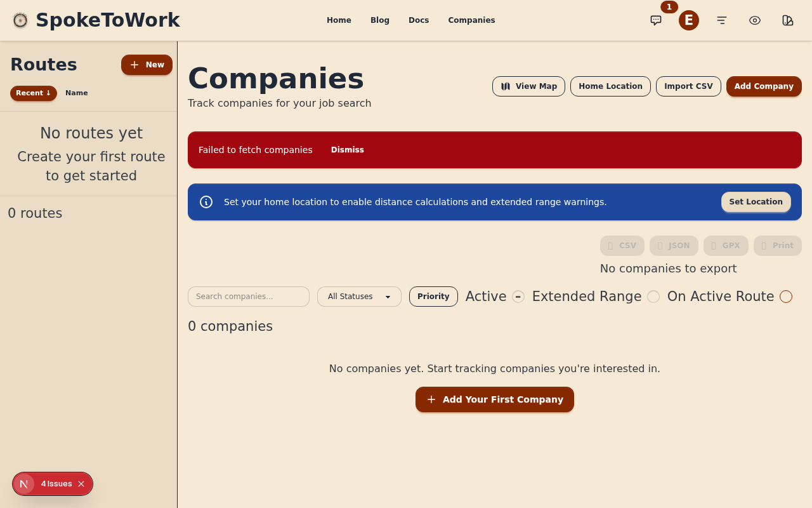
Task: Click the E avatar icon
Action: [688, 20]
